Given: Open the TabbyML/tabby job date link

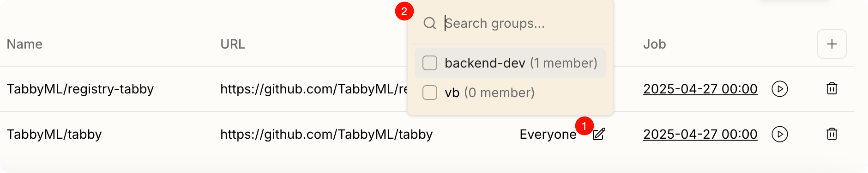Looking at the screenshot, I should 700,134.
